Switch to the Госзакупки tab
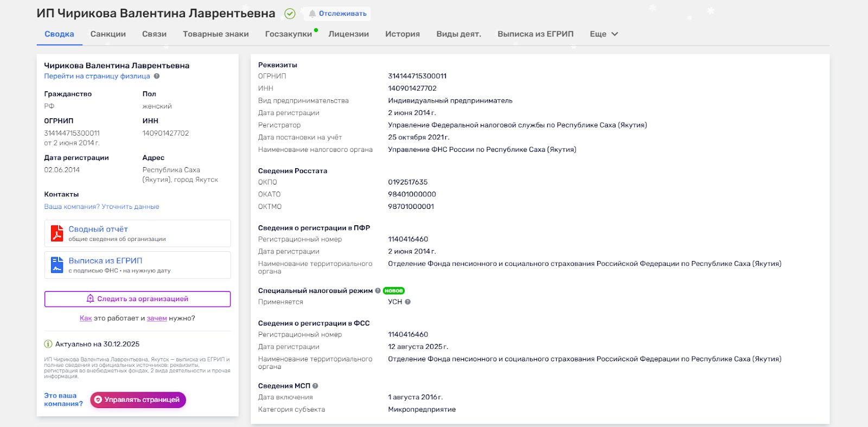Viewport: 868px width, 427px height. point(288,34)
